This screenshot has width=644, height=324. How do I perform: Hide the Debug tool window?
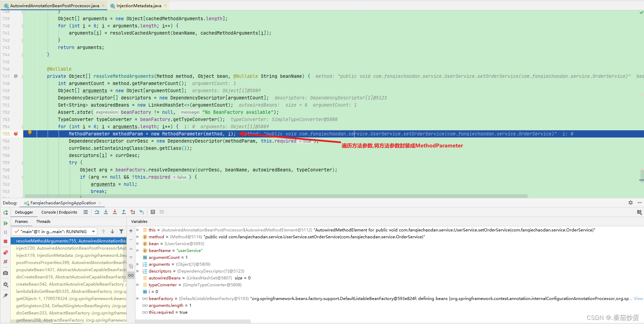click(x=640, y=203)
